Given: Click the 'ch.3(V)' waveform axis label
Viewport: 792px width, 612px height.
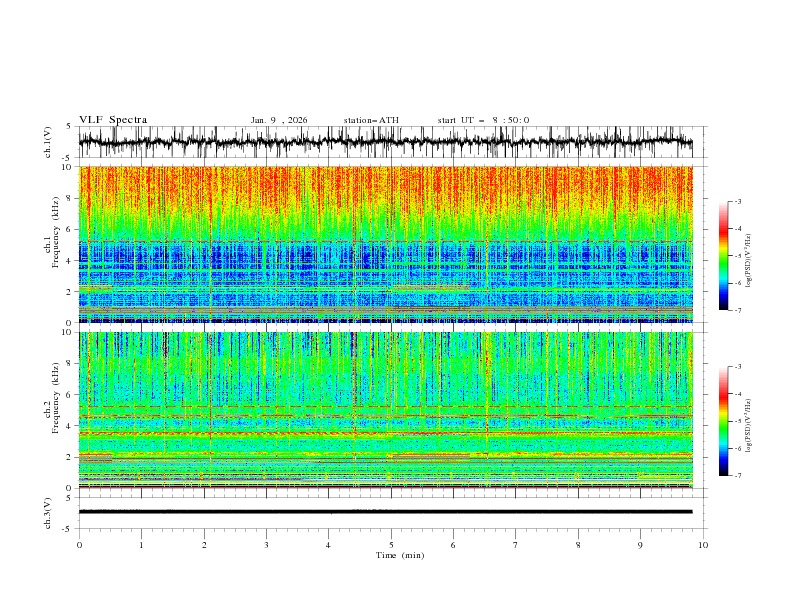Looking at the screenshot, I should pyautogui.click(x=48, y=513).
